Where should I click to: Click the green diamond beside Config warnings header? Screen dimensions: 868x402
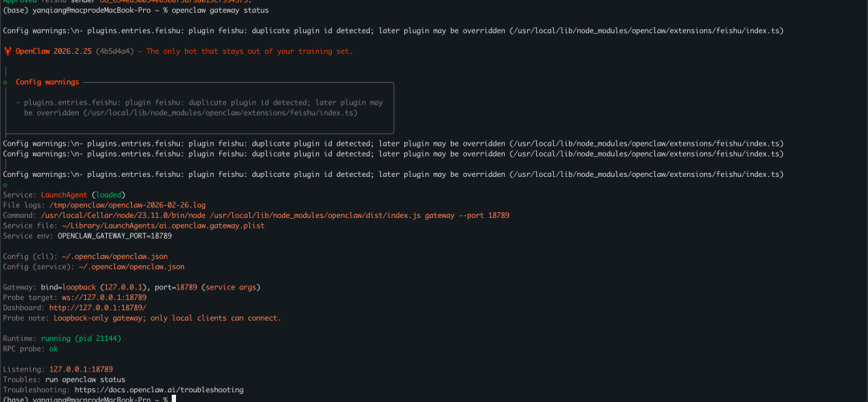click(x=6, y=82)
